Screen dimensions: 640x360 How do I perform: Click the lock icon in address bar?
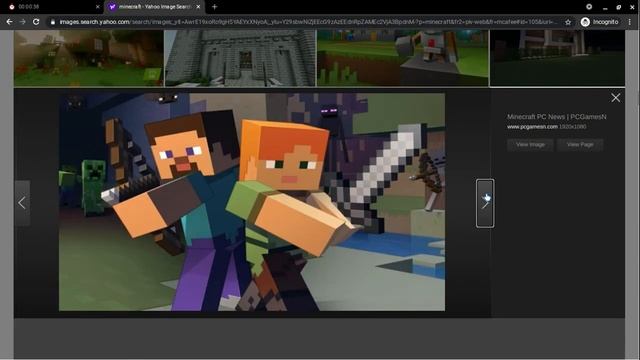[x=53, y=22]
